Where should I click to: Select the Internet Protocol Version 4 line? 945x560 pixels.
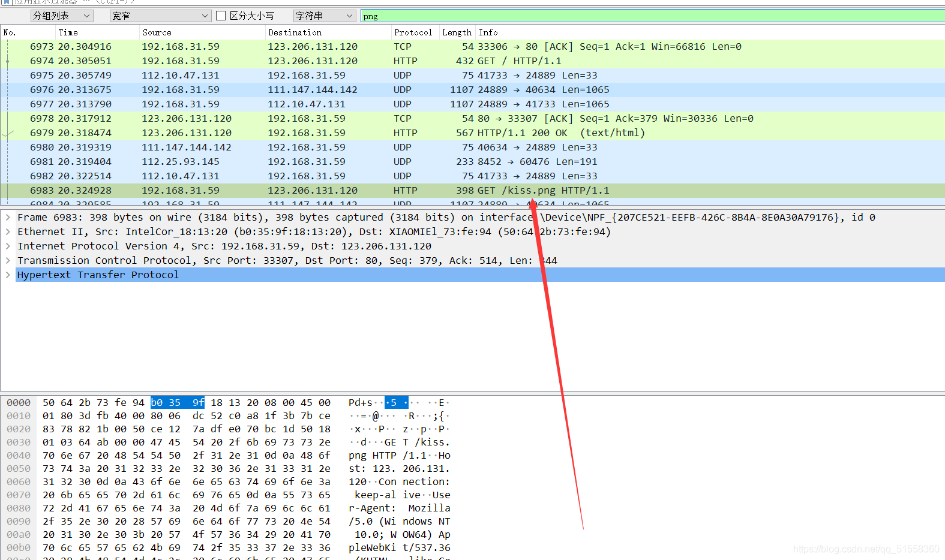point(224,246)
